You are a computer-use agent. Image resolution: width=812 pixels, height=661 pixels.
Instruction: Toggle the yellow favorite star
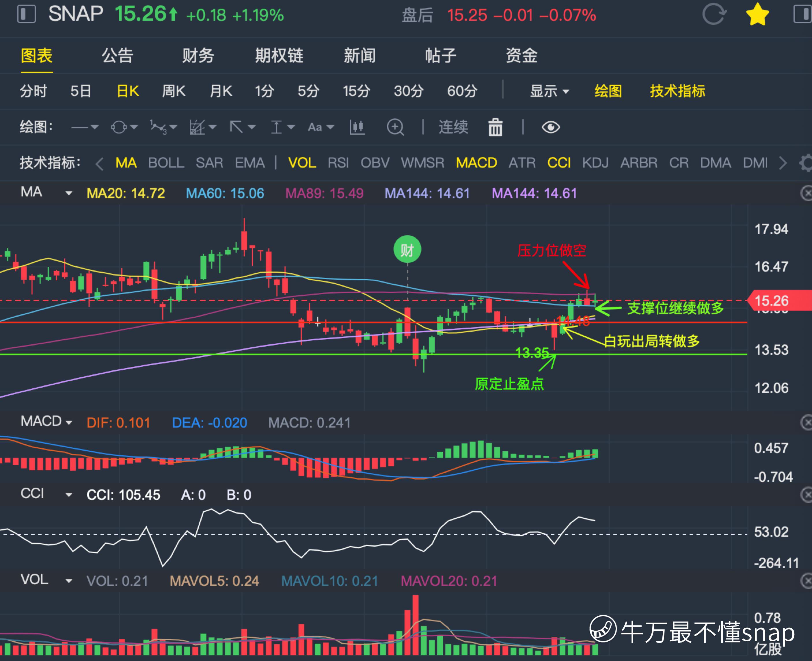coord(758,14)
